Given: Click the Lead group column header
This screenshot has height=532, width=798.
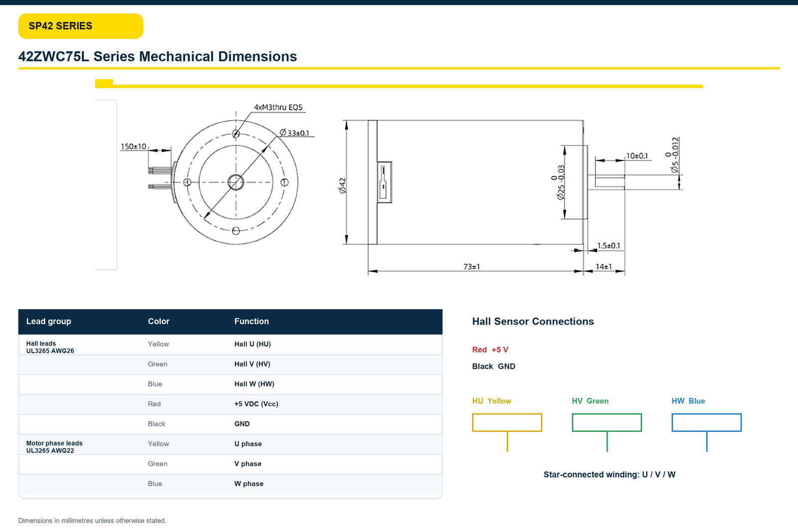Looking at the screenshot, I should pyautogui.click(x=48, y=322).
